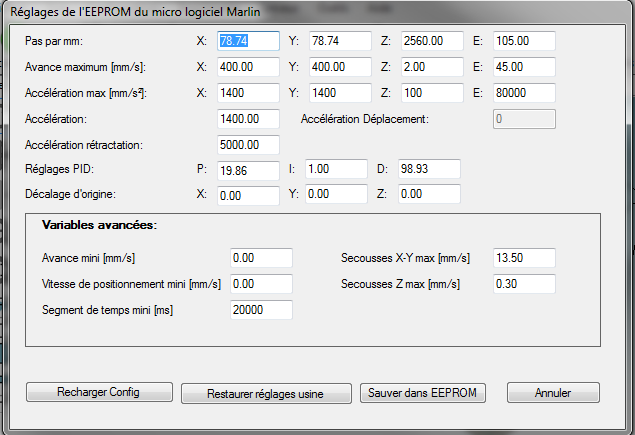Image resolution: width=635 pixels, height=435 pixels.
Task: Edit the PID D value
Action: (x=429, y=169)
